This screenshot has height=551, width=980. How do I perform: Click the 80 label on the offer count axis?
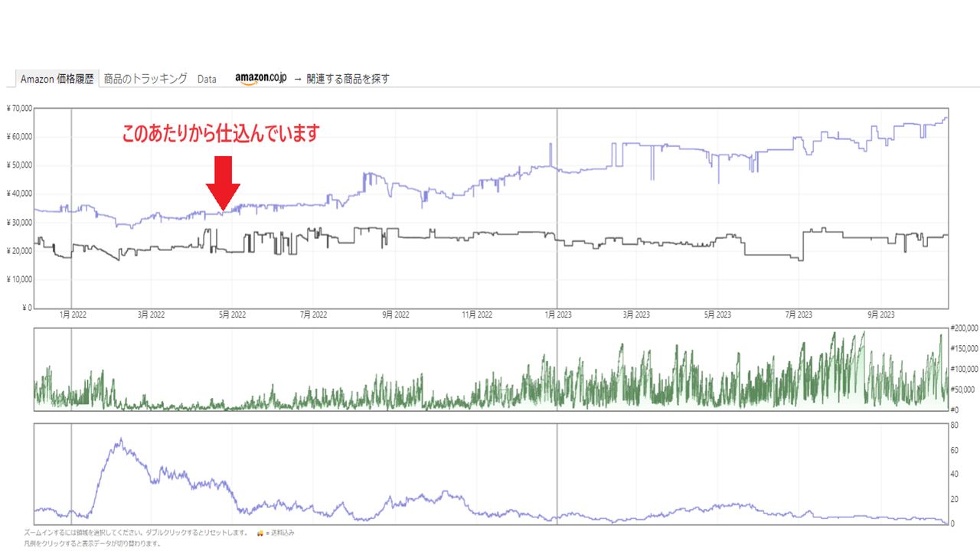pyautogui.click(x=955, y=425)
